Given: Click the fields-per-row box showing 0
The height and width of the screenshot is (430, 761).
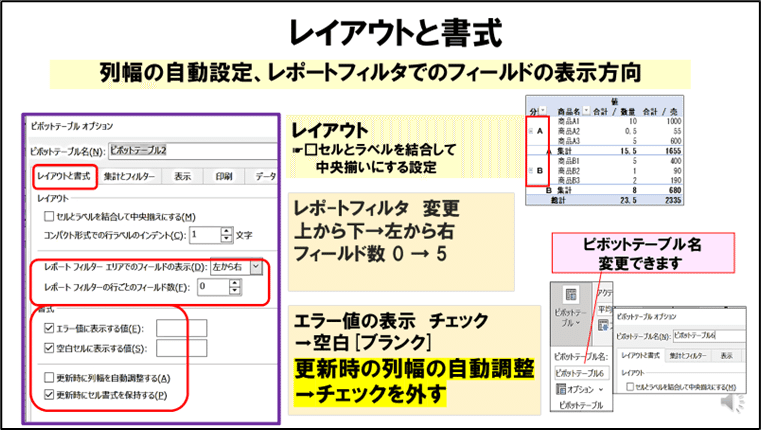Looking at the screenshot, I should coord(213,287).
